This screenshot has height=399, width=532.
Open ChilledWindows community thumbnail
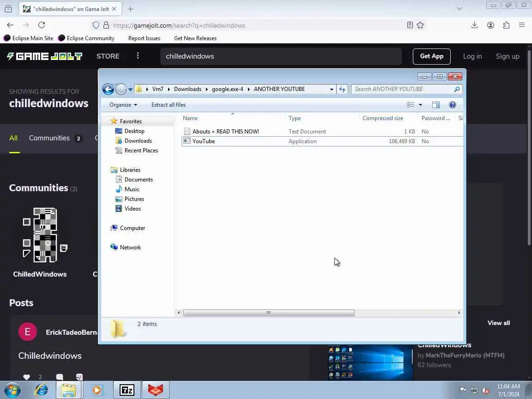[x=45, y=235]
